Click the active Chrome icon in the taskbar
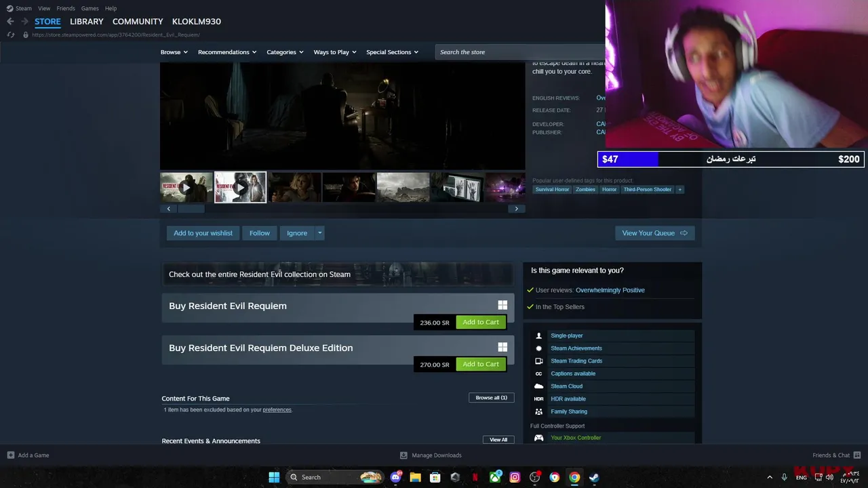The width and height of the screenshot is (868, 488). click(x=574, y=477)
